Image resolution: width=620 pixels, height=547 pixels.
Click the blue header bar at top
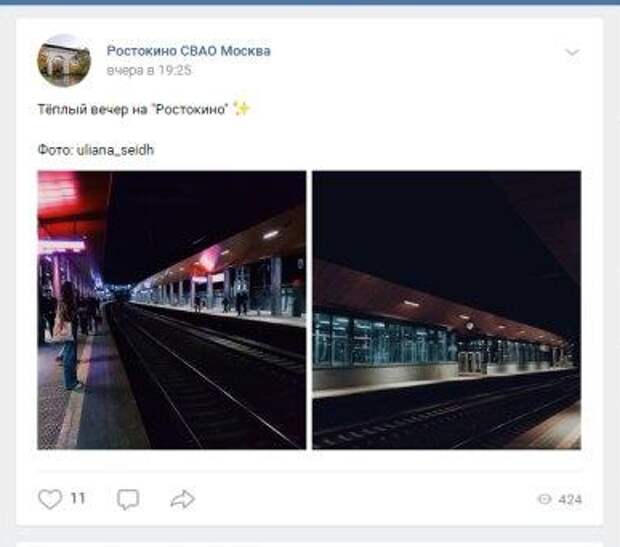[310, 2]
